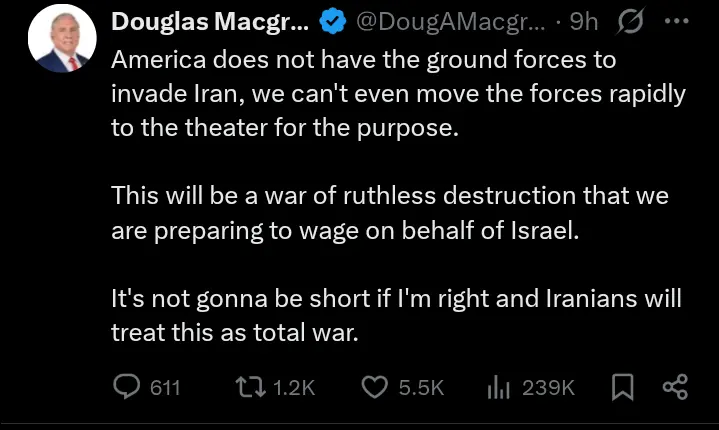Viewport: 719px width, 430px height.
Task: Click the final paragraph about total war
Action: (x=395, y=315)
